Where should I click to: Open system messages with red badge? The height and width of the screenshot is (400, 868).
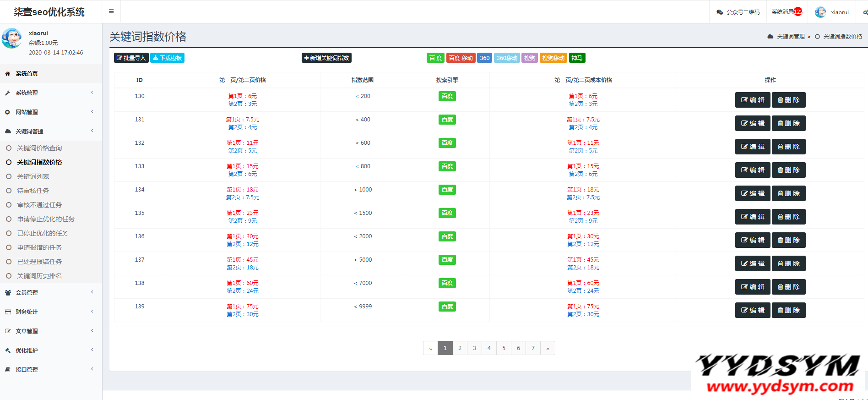(x=787, y=12)
